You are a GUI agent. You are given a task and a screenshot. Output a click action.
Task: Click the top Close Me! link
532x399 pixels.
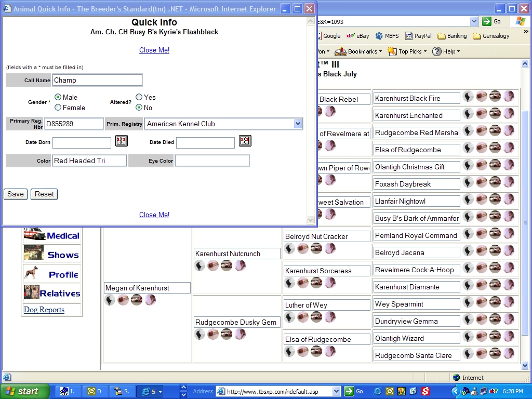pyautogui.click(x=154, y=50)
